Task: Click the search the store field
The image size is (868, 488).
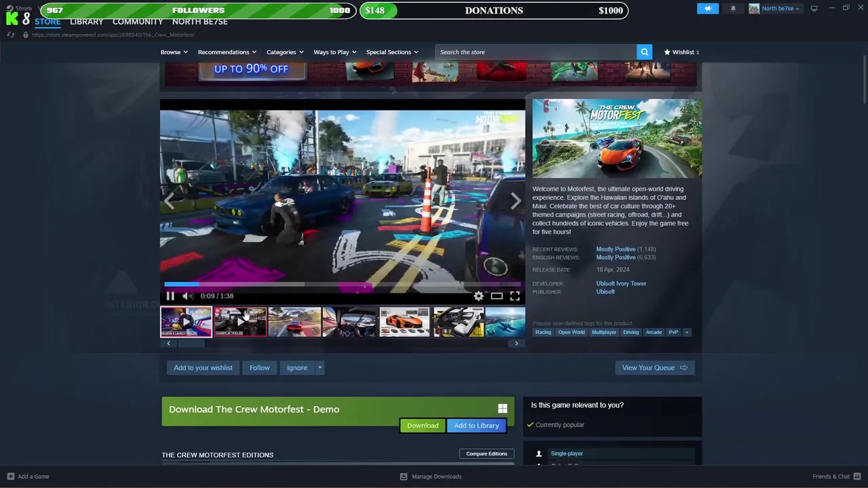Action: pos(536,52)
